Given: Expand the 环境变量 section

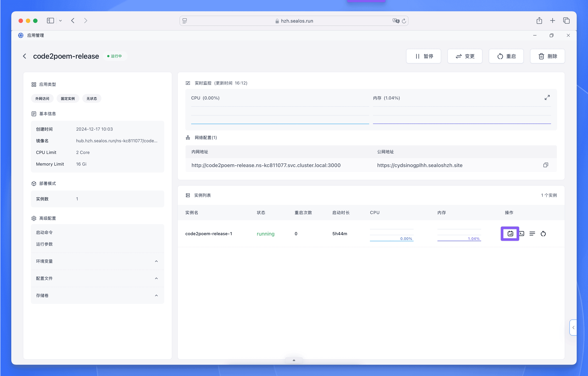Looking at the screenshot, I should click(97, 261).
